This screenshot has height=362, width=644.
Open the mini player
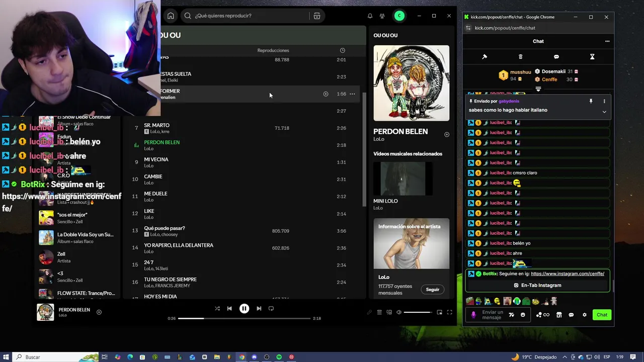point(439,312)
